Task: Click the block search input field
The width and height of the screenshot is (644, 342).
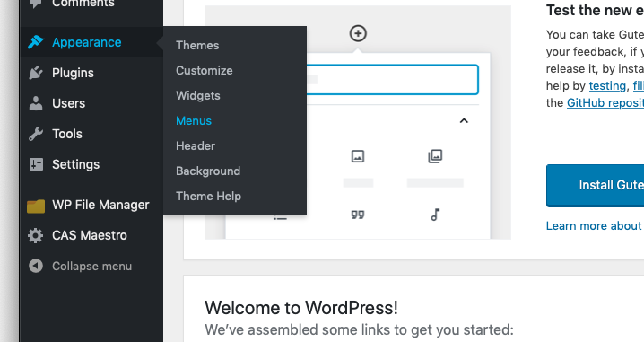Action: point(392,80)
